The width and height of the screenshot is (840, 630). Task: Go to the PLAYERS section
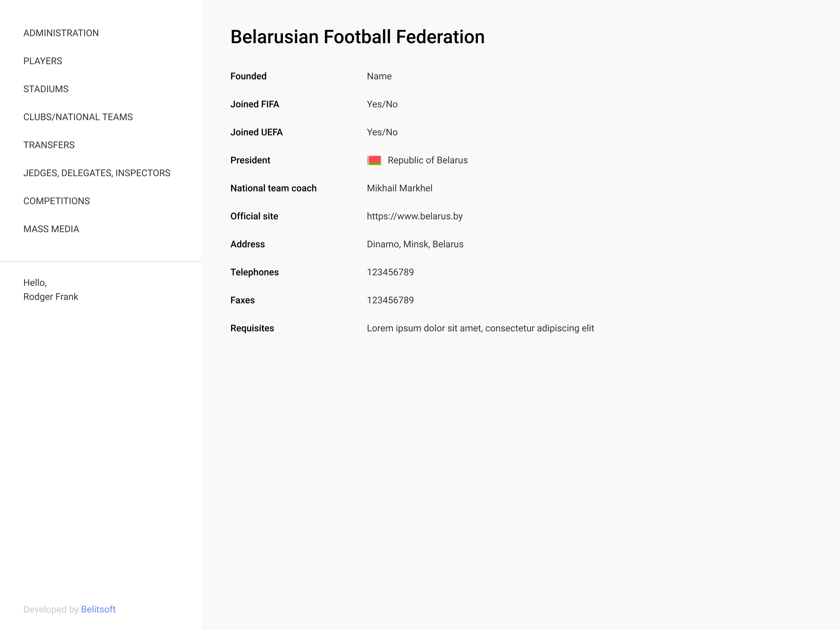43,61
